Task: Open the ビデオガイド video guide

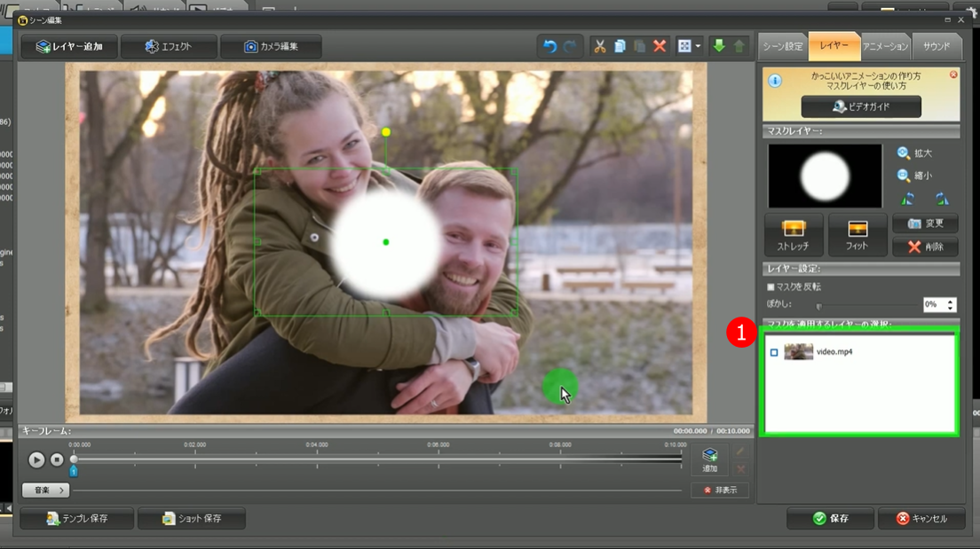Action: click(861, 106)
